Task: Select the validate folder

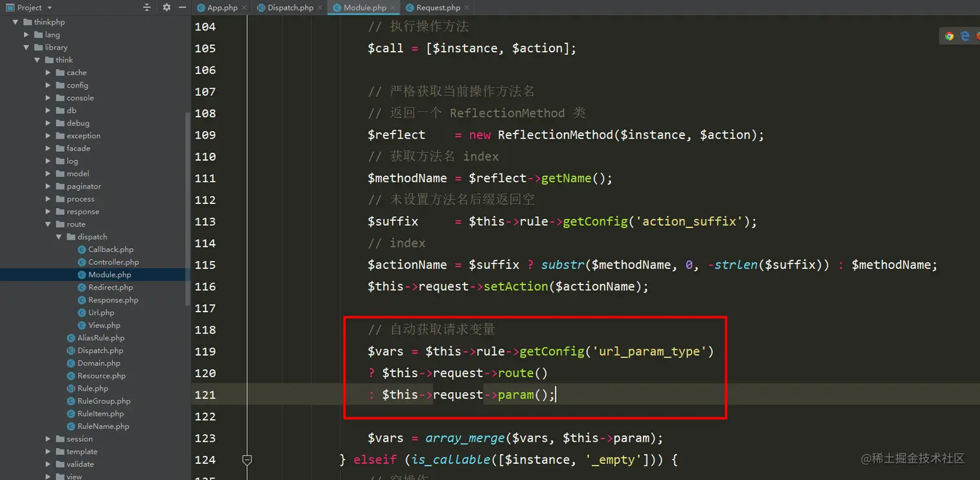Action: tap(80, 464)
